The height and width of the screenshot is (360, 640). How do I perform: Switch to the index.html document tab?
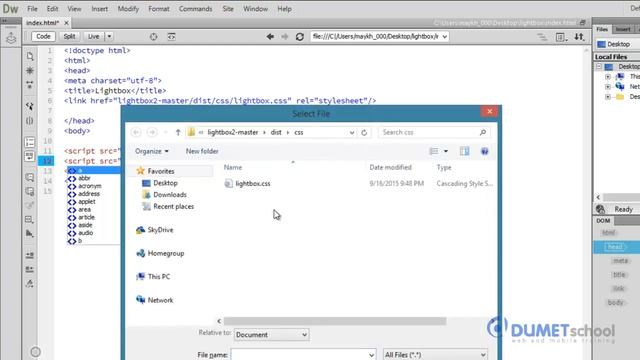pyautogui.click(x=42, y=23)
